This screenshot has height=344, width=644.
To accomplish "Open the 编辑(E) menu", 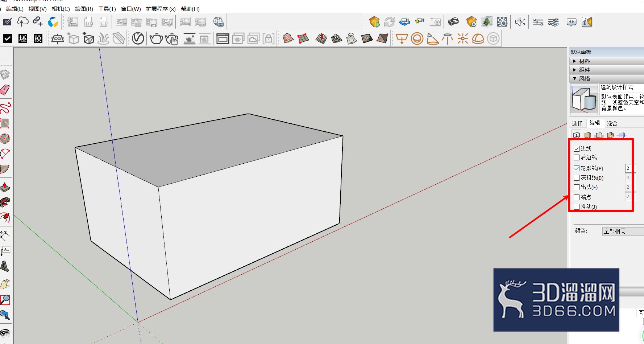I will (14, 9).
